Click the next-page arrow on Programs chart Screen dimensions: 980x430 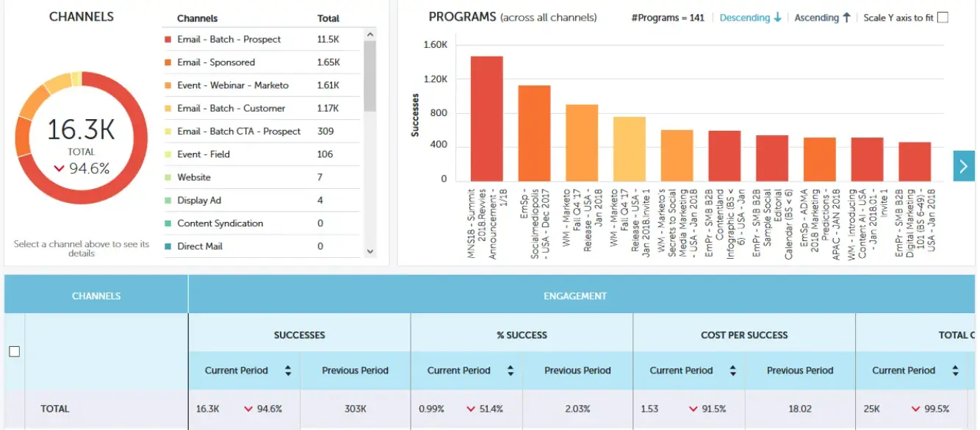pos(964,166)
